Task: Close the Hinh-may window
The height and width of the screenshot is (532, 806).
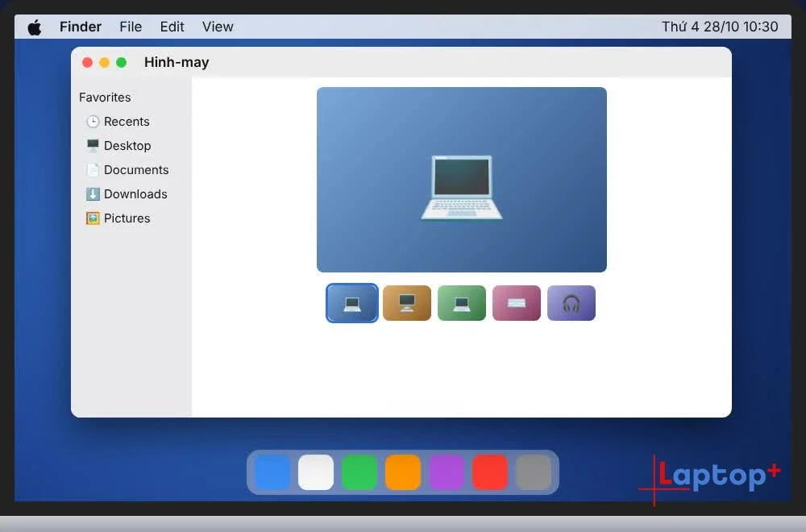Action: tap(87, 63)
